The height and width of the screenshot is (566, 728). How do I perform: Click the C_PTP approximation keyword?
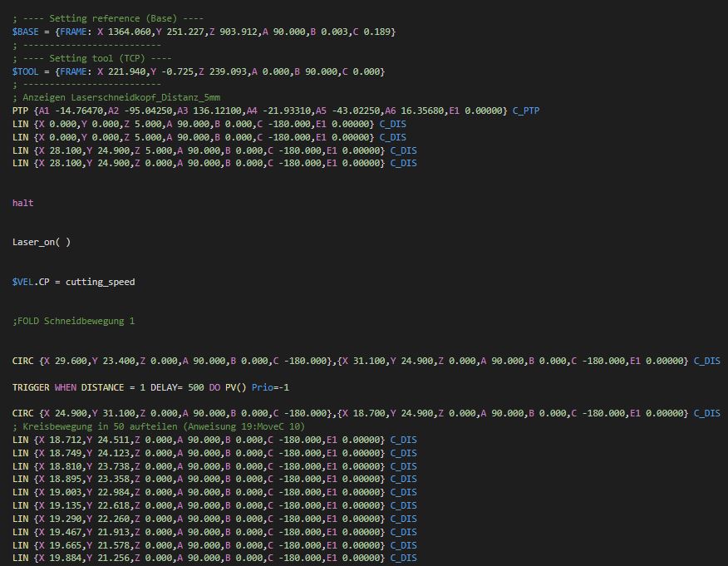[x=526, y=111]
